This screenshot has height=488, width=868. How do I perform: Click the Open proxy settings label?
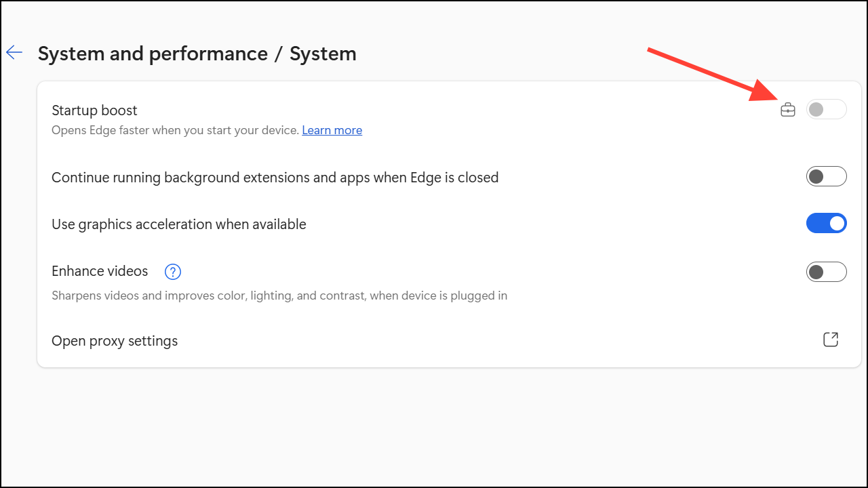pyautogui.click(x=115, y=341)
